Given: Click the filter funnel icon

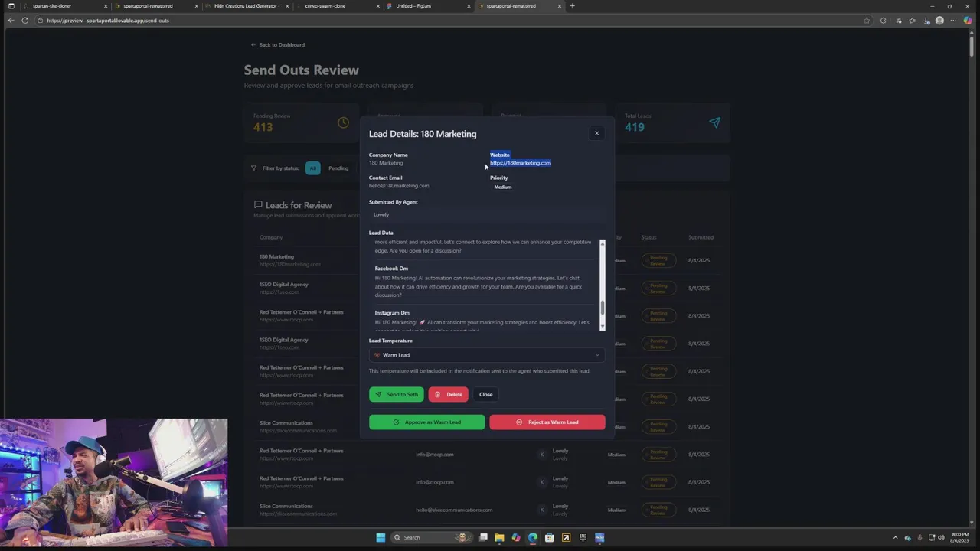Looking at the screenshot, I should 254,168.
